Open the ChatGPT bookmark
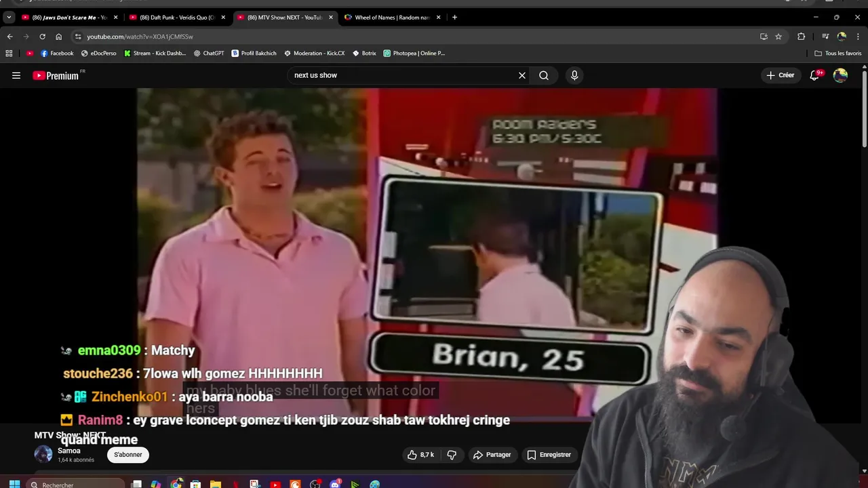The image size is (868, 488). pos(209,53)
